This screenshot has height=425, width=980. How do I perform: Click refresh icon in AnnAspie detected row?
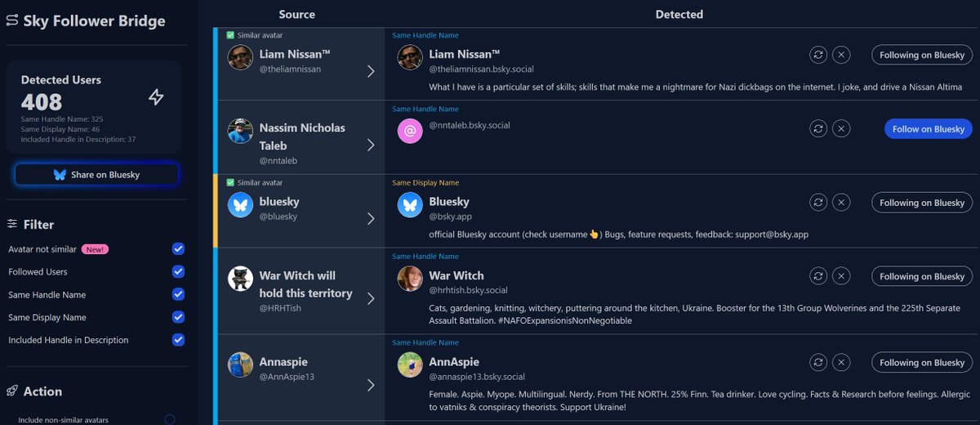tap(817, 362)
